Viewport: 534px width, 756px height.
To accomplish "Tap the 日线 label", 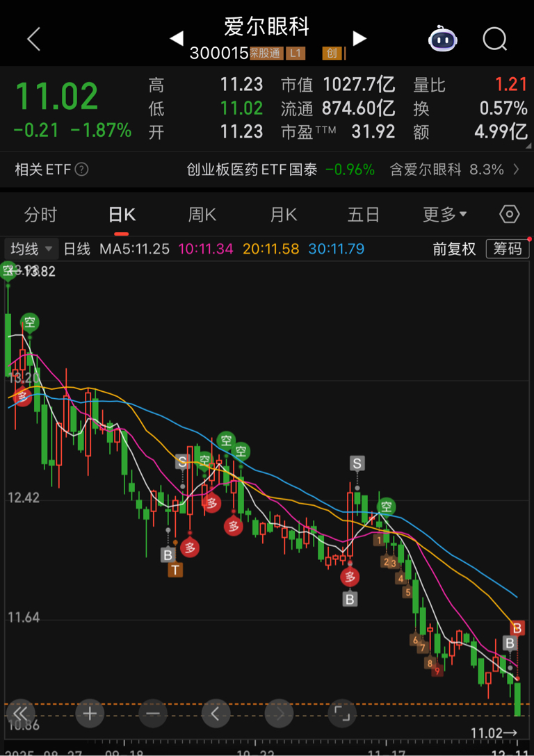I will point(77,249).
